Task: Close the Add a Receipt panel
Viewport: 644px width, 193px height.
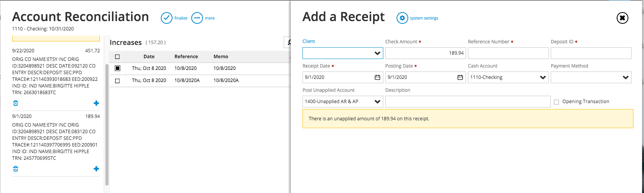Action: pos(623,18)
